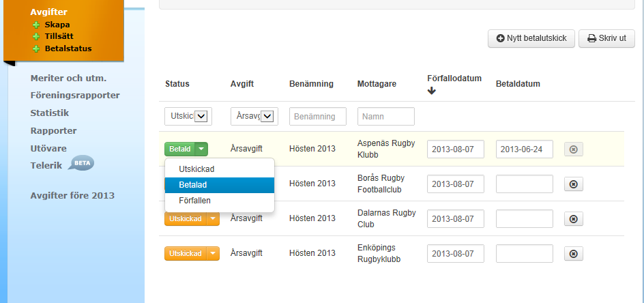Image resolution: width=644 pixels, height=303 pixels.
Task: Click the Skriv ut print button
Action: 606,39
